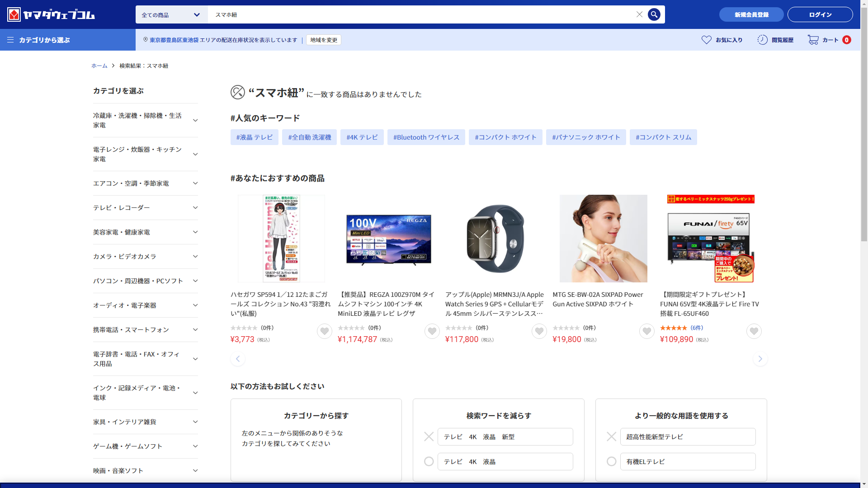Viewport: 868px width, 488px height.
Task: Expand the 携帯電話・スマートフォン category
Action: pyautogui.click(x=195, y=330)
